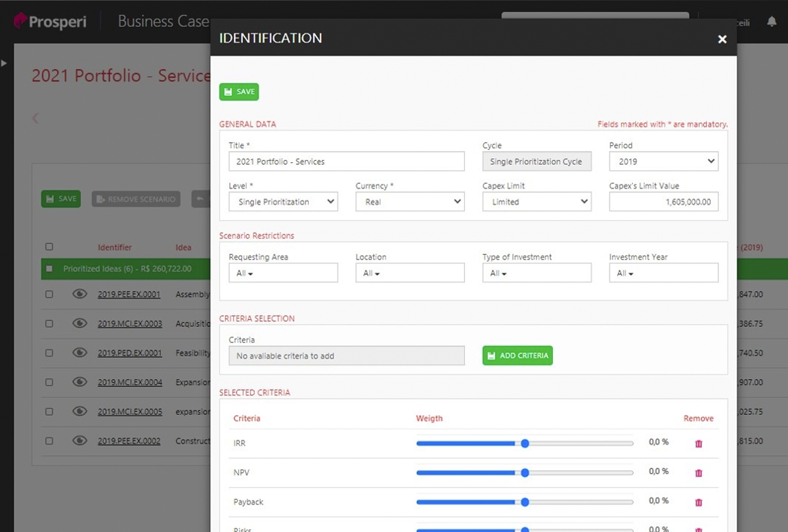Close the Identification dialog
788x532 pixels.
click(722, 39)
